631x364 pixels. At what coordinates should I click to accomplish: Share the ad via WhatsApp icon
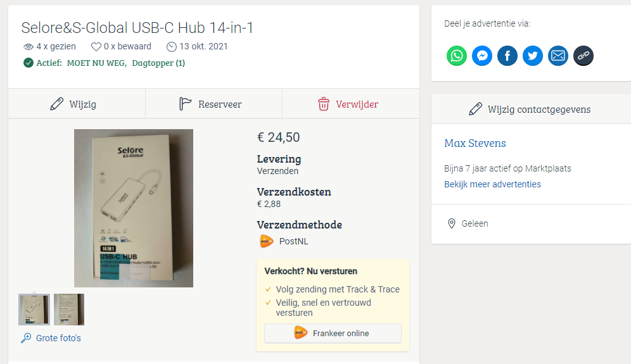coord(456,56)
